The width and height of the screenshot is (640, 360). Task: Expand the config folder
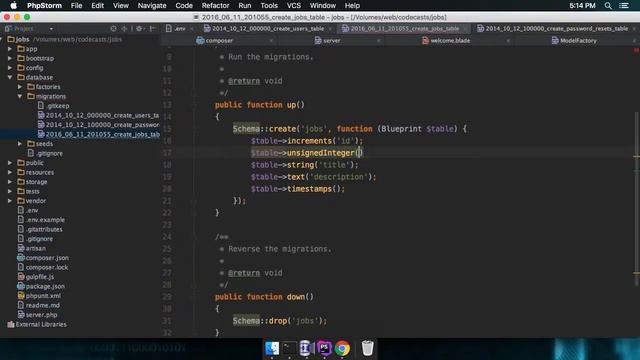10,68
